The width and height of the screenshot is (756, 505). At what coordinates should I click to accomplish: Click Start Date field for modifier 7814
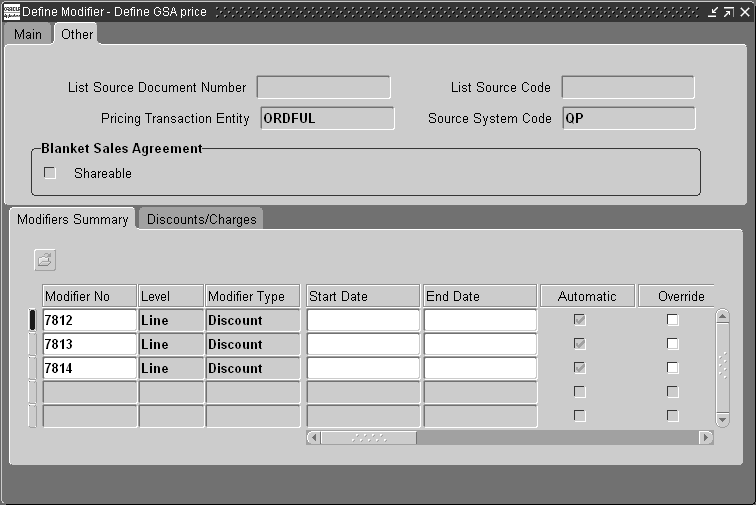[363, 369]
